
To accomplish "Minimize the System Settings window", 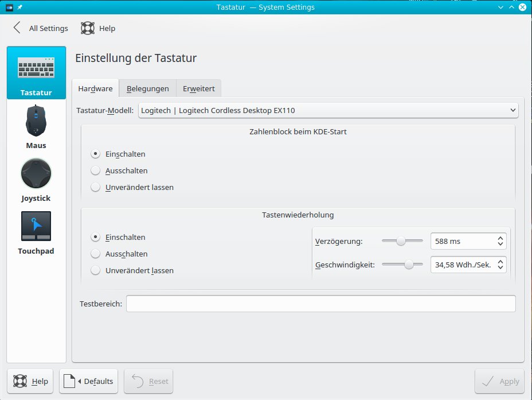I will click(x=500, y=7).
